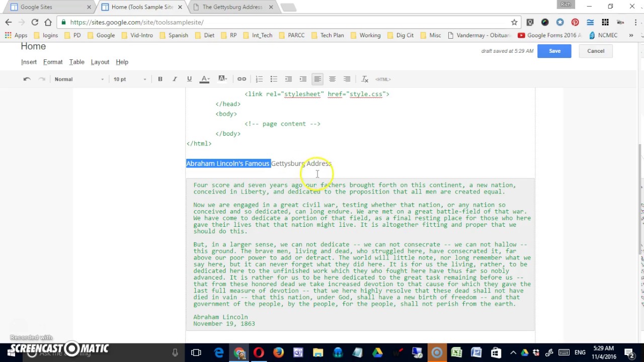
Task: Open the NCMEC bookmark
Action: pos(603,35)
